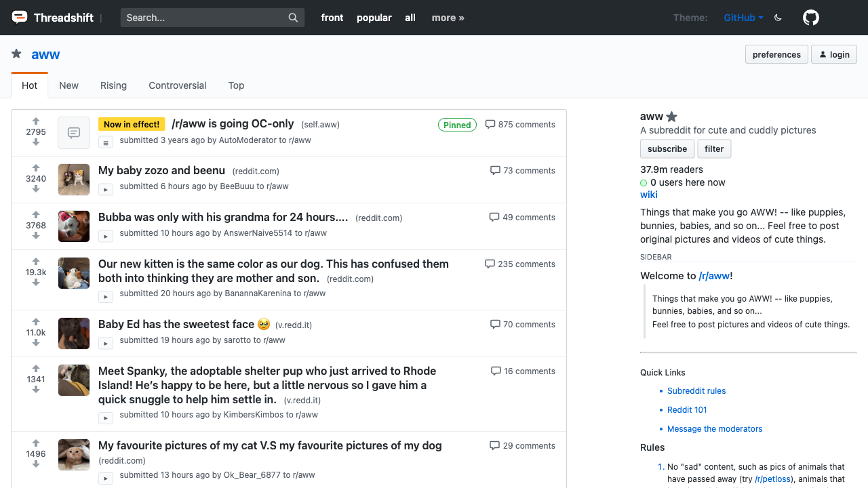Expand media preview for Bubba post
This screenshot has width=868, height=488.
pos(106,236)
